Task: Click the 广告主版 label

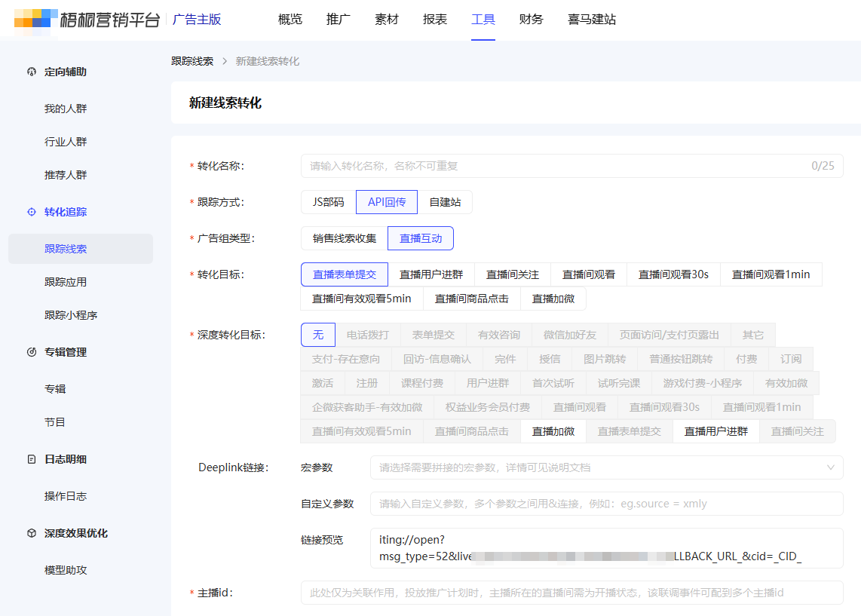Action: (197, 19)
